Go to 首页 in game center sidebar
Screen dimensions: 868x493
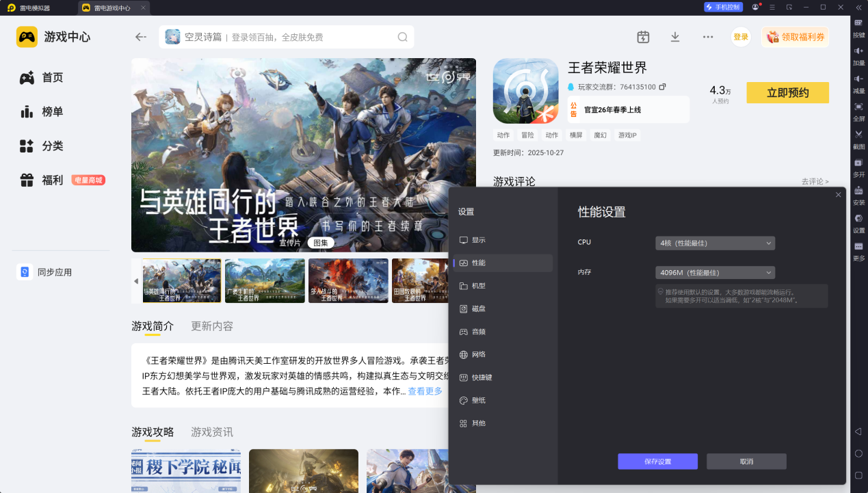coord(42,77)
